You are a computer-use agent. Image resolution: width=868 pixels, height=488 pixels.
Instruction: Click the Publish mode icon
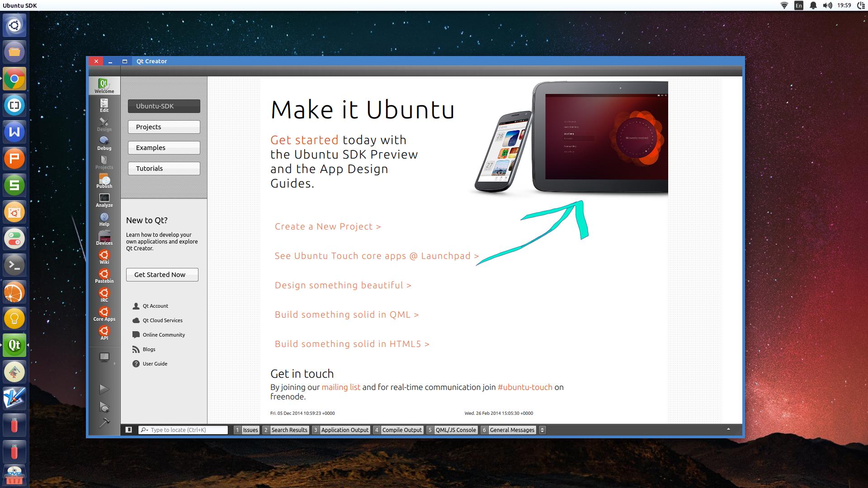tap(104, 181)
